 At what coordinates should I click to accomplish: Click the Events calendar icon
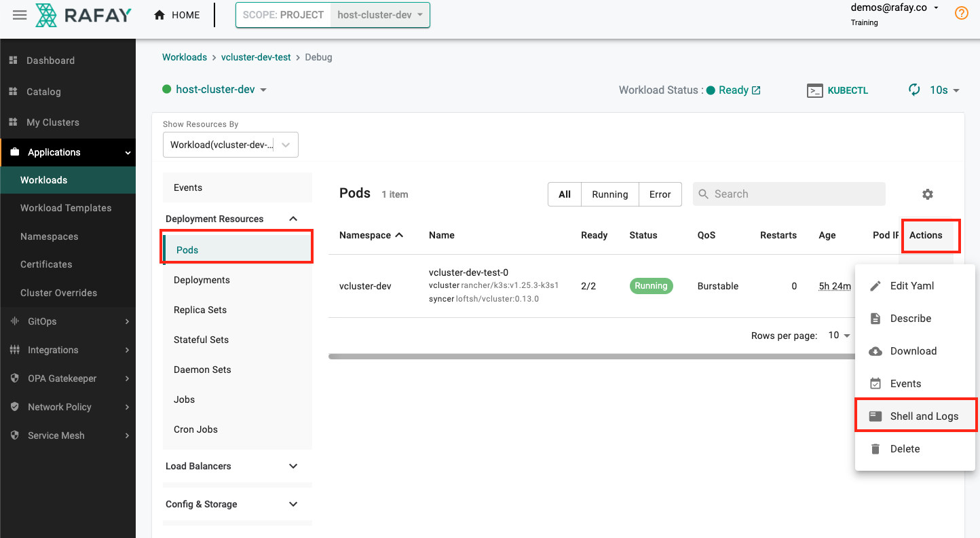(875, 384)
